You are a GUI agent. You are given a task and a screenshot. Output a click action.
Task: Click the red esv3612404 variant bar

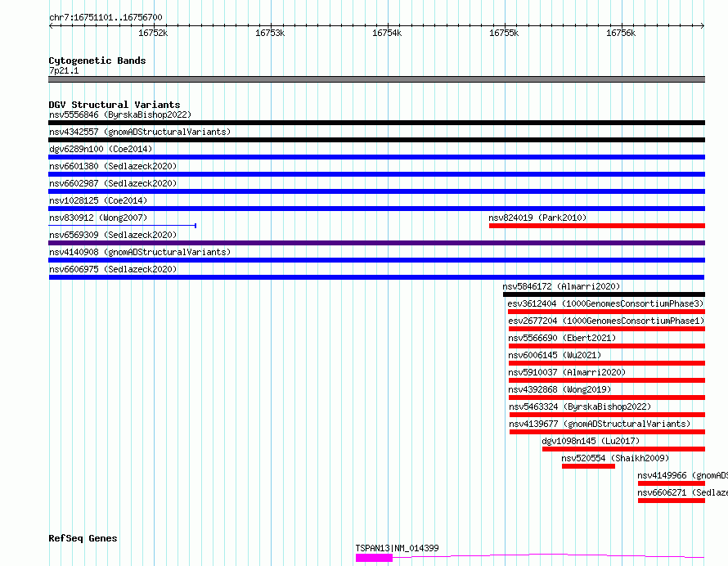(x=606, y=312)
